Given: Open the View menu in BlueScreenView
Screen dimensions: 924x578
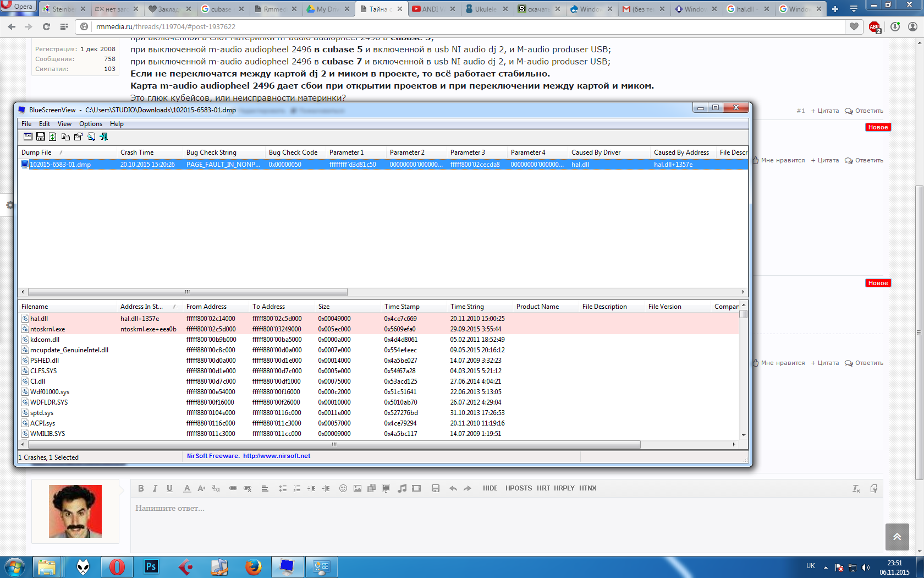Looking at the screenshot, I should pos(64,124).
